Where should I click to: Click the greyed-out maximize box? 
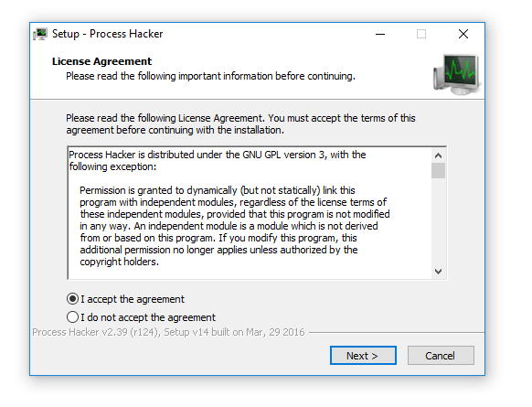point(421,34)
